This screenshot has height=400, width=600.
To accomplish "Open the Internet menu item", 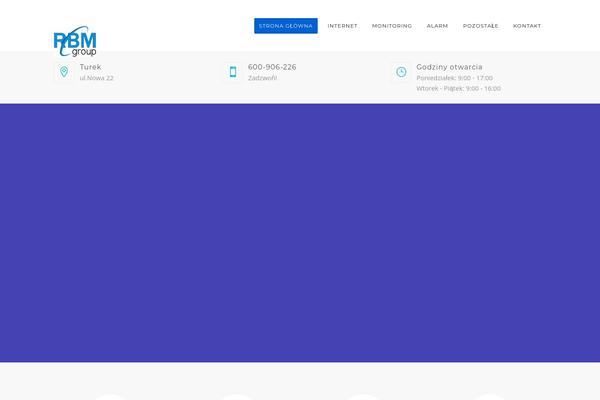I will [342, 26].
